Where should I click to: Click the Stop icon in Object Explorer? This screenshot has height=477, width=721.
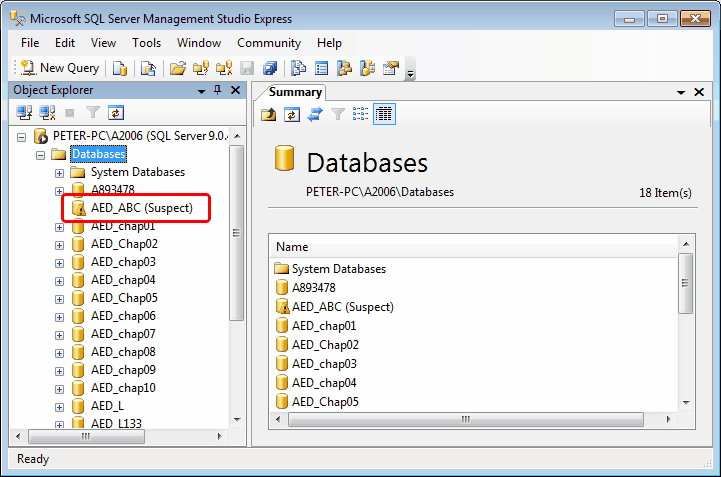pyautogui.click(x=70, y=113)
